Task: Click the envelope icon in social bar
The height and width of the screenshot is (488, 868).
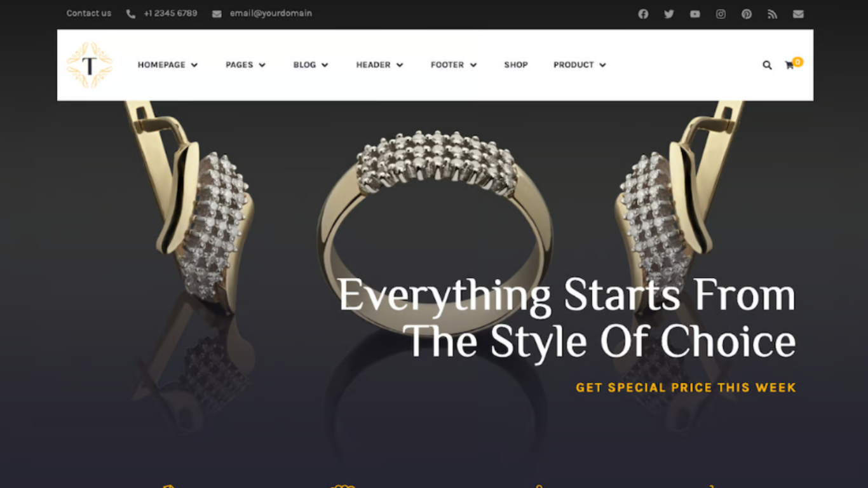Action: (798, 14)
